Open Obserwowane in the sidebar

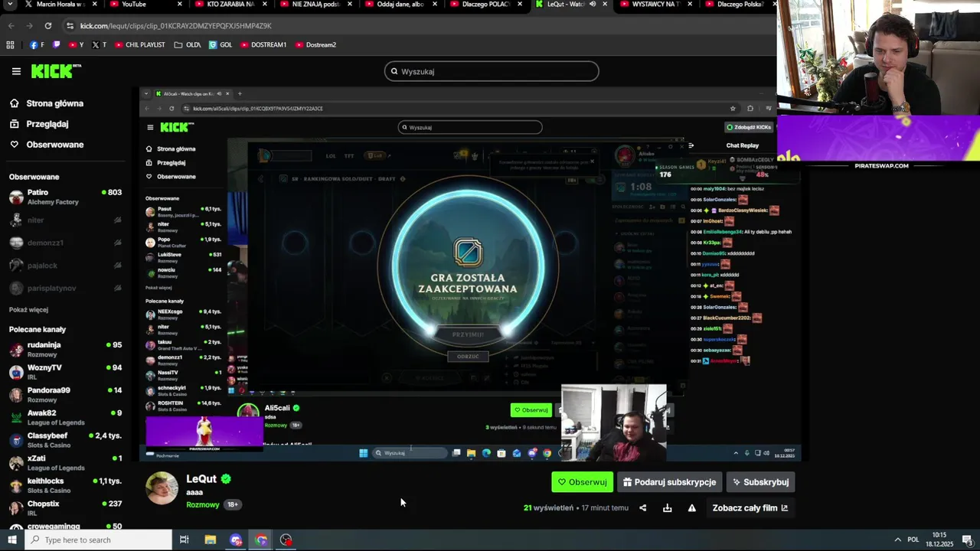point(47,145)
